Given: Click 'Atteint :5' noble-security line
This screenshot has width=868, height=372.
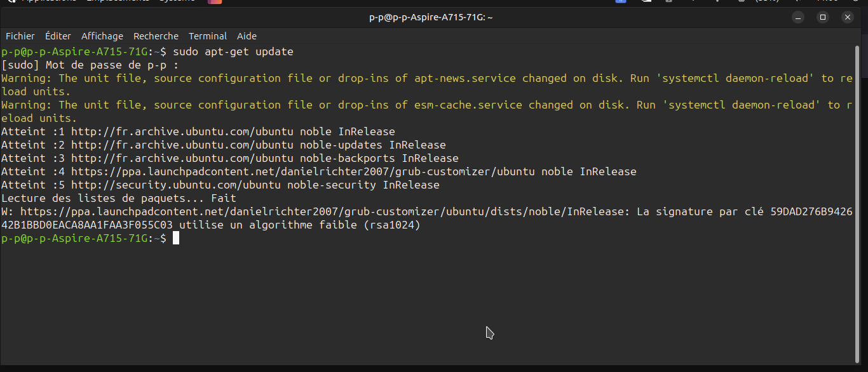Looking at the screenshot, I should [x=220, y=185].
